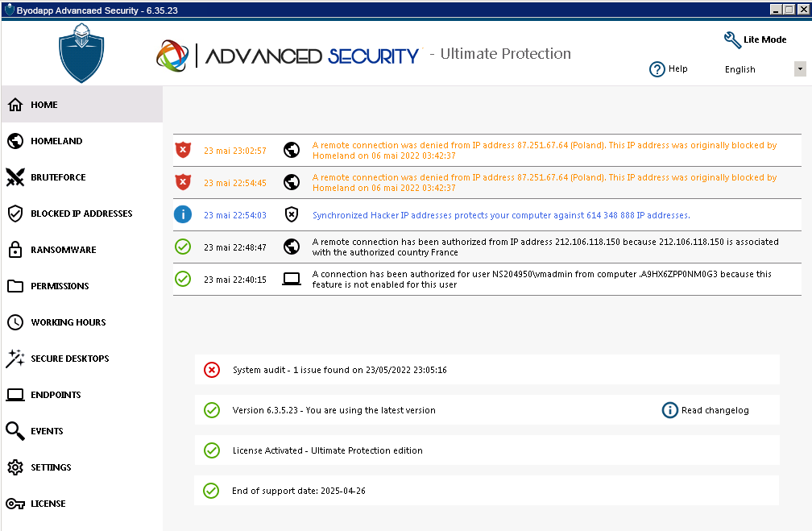
Task: Click the Ransomware padlock icon
Action: point(15,249)
